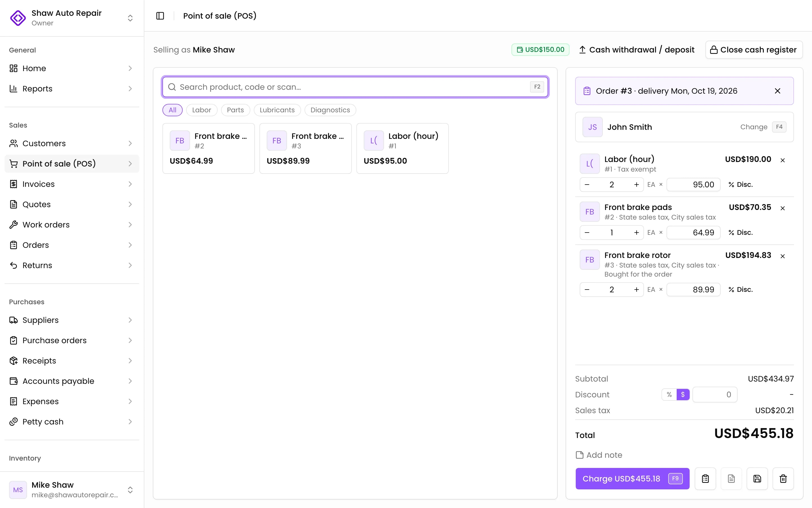This screenshot has height=508, width=812.
Task: Expand the Reports sidebar item
Action: click(x=72, y=89)
